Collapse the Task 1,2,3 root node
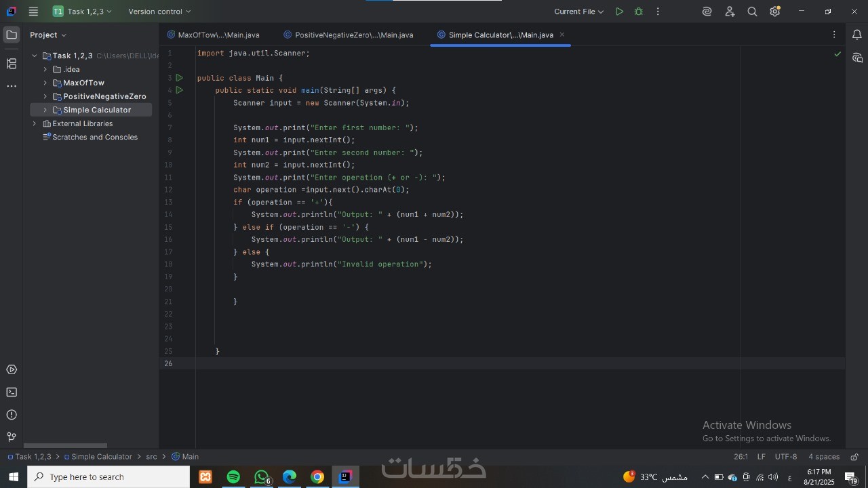Screen dimensions: 868x488 pos(35,56)
